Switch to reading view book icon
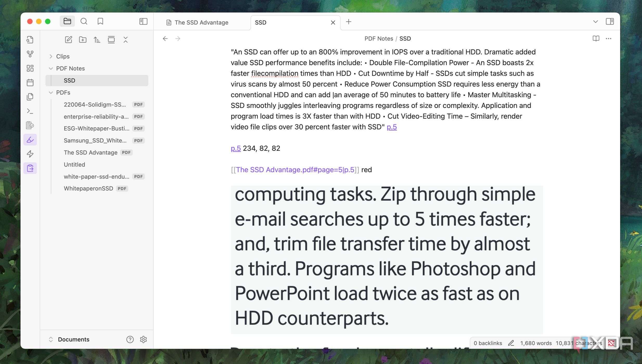 coord(596,38)
